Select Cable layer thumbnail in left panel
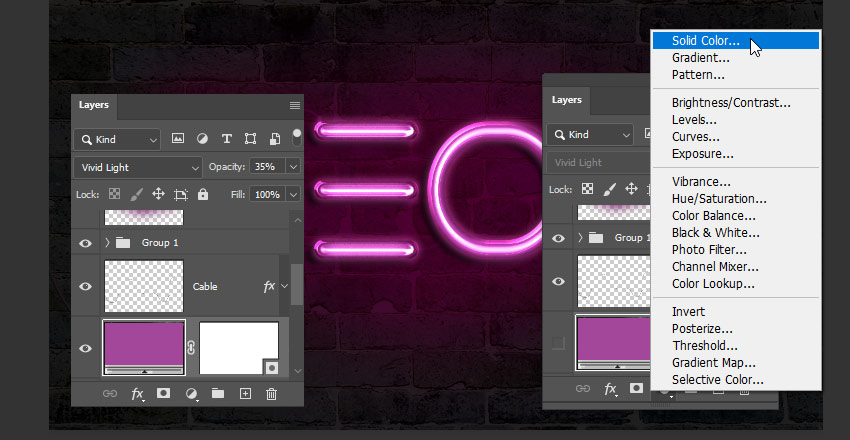 click(x=144, y=286)
